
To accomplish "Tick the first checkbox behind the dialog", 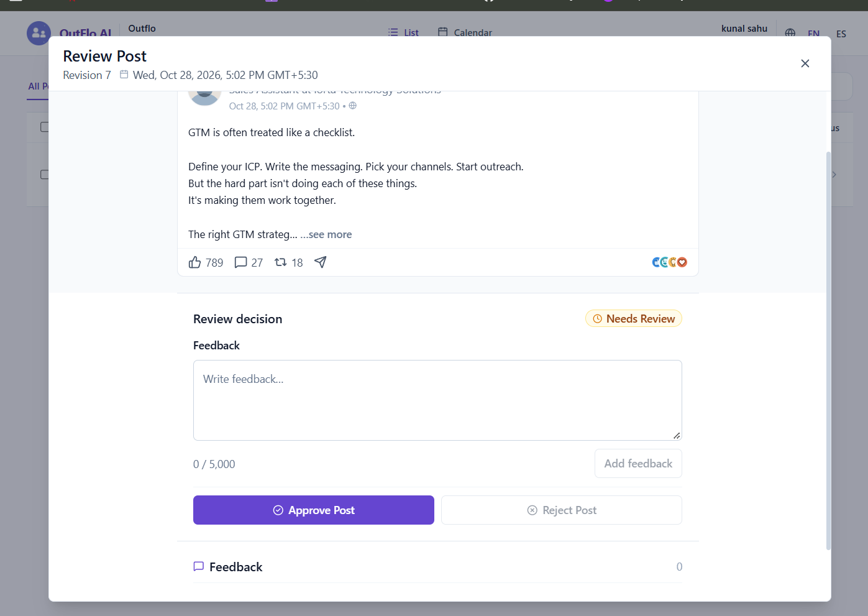I will click(x=45, y=127).
